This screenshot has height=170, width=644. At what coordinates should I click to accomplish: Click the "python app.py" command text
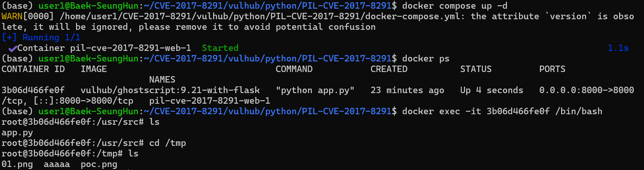[x=315, y=90]
